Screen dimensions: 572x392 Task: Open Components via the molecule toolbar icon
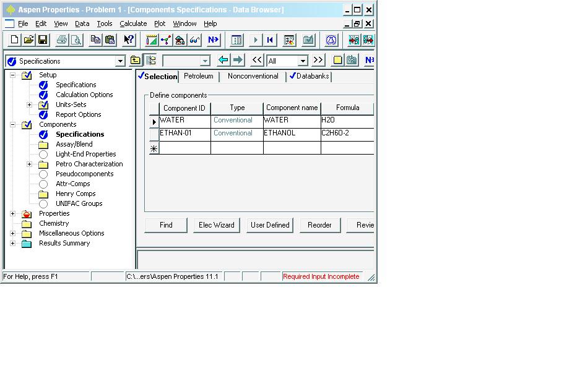(x=166, y=40)
